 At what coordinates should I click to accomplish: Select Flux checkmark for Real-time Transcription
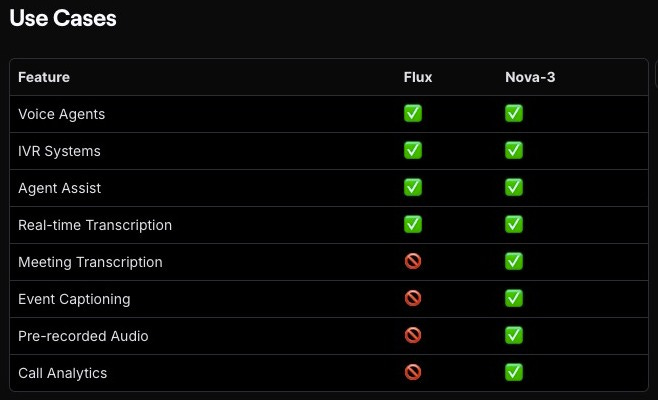[413, 224]
